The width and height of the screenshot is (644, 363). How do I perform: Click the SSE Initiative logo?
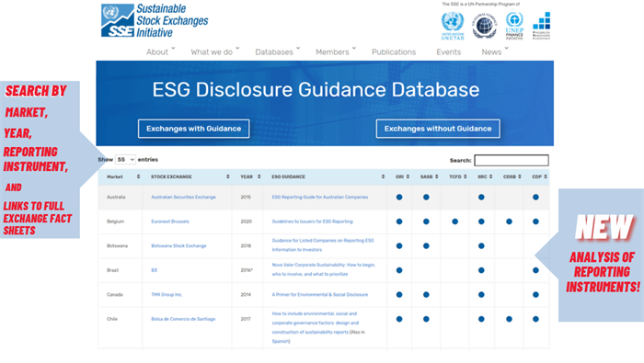point(155,20)
